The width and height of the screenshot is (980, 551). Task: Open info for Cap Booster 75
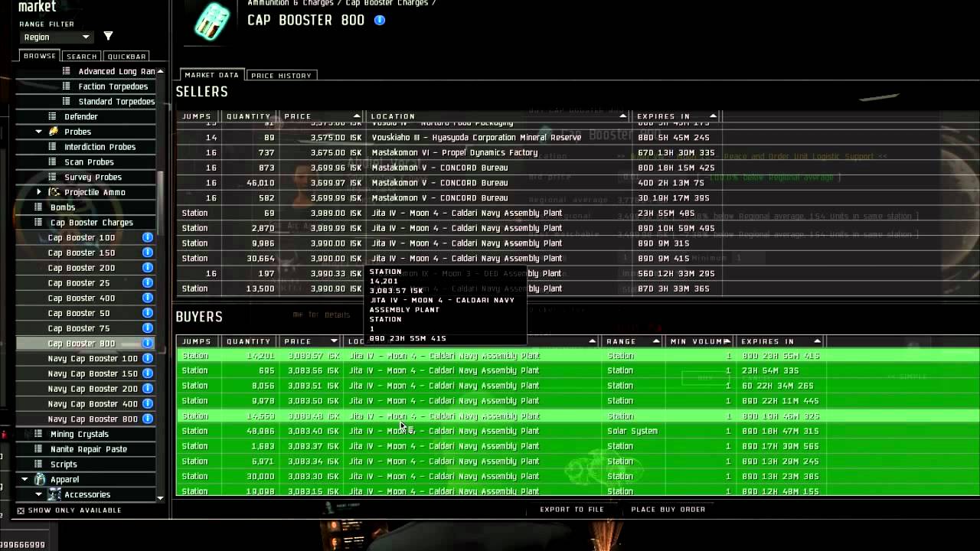[148, 328]
